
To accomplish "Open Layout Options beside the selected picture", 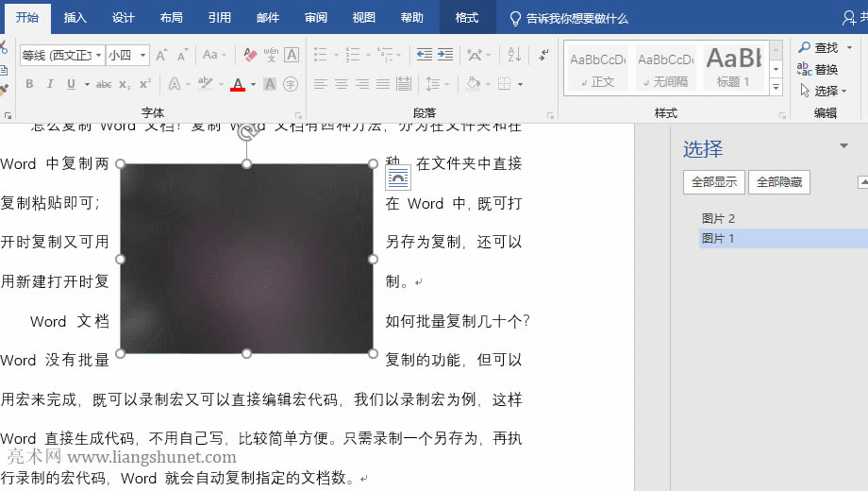I will pyautogui.click(x=398, y=176).
